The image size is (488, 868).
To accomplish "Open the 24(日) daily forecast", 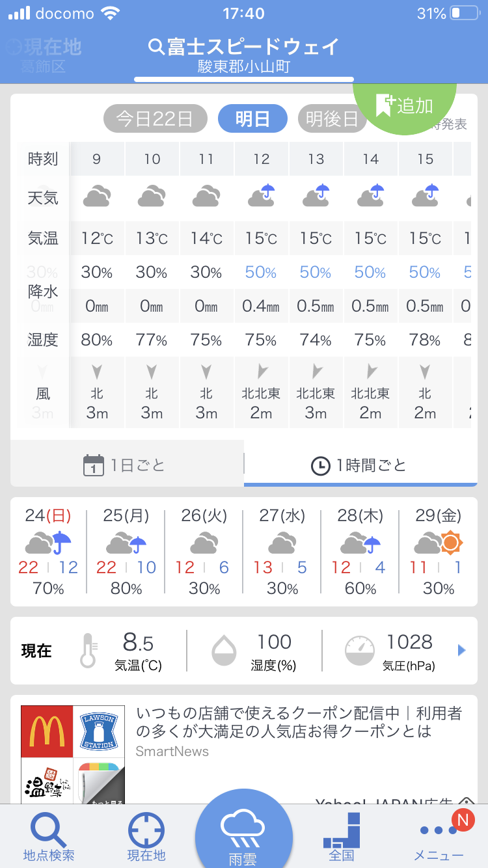I will [x=49, y=552].
